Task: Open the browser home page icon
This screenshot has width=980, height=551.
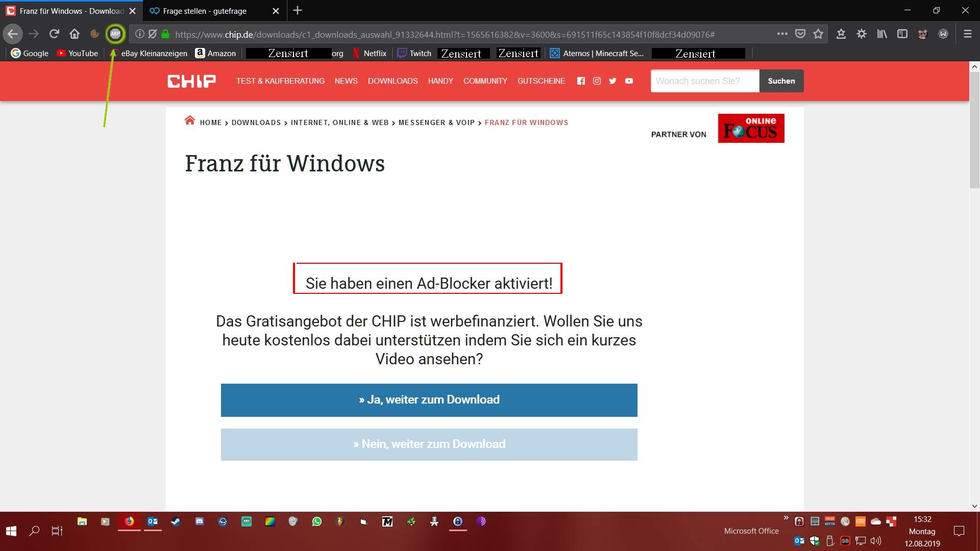Action: 75,34
